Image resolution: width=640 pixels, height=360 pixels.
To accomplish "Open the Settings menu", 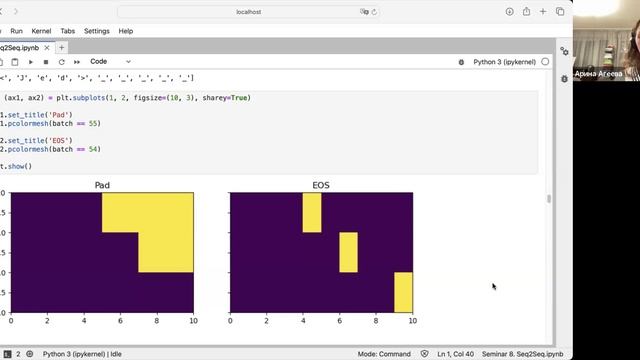I will 97,31.
